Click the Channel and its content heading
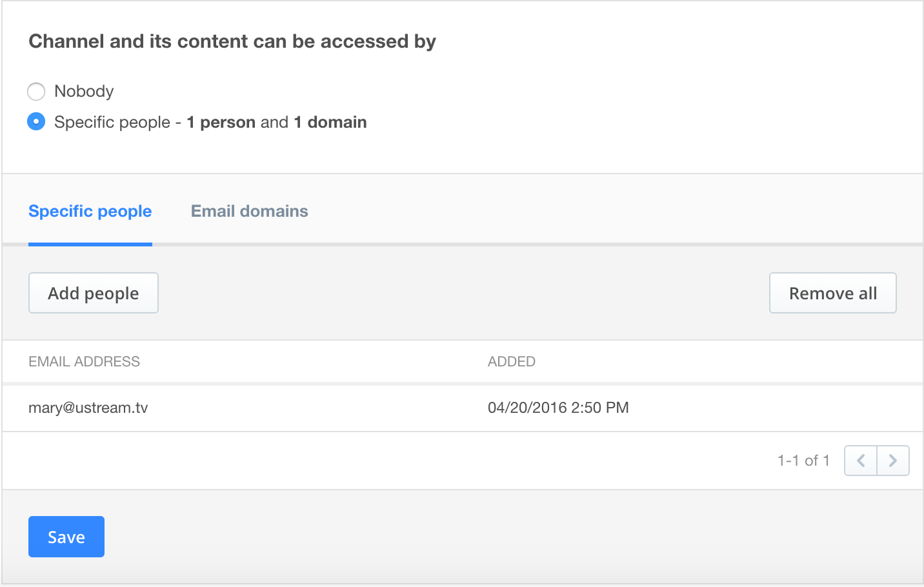Screen dimensions: 924x587 pyautogui.click(x=232, y=41)
